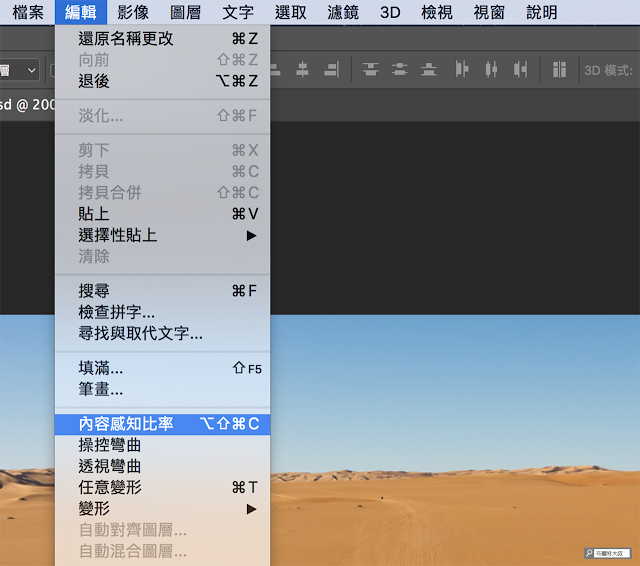
Task: Select 內容感知比率 content-aware scale
Action: point(162,424)
